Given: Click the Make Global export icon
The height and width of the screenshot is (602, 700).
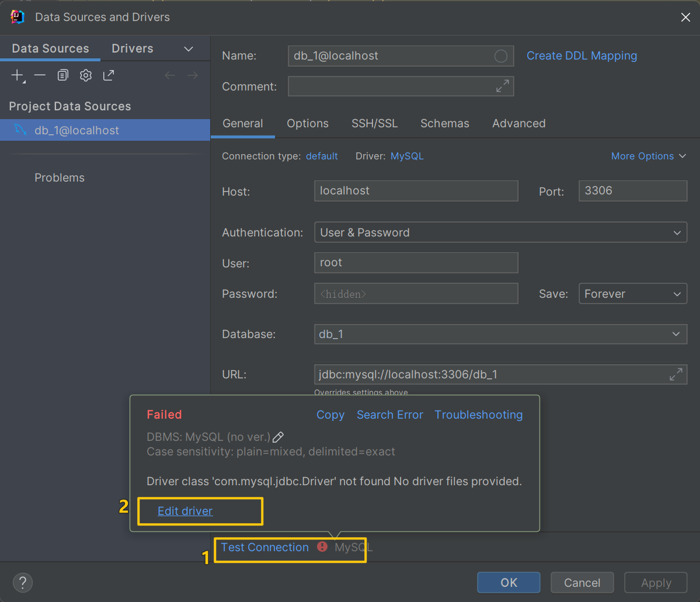Looking at the screenshot, I should [x=109, y=75].
